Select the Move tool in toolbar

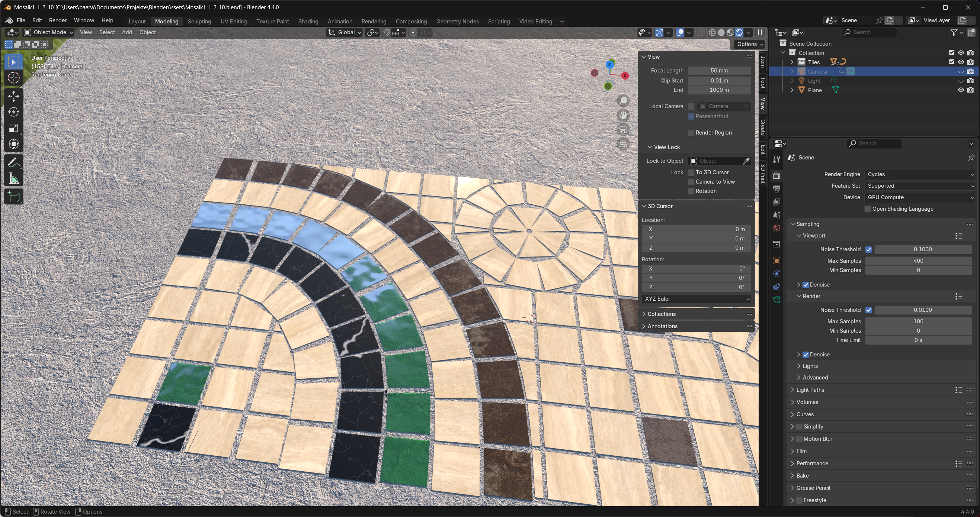14,96
